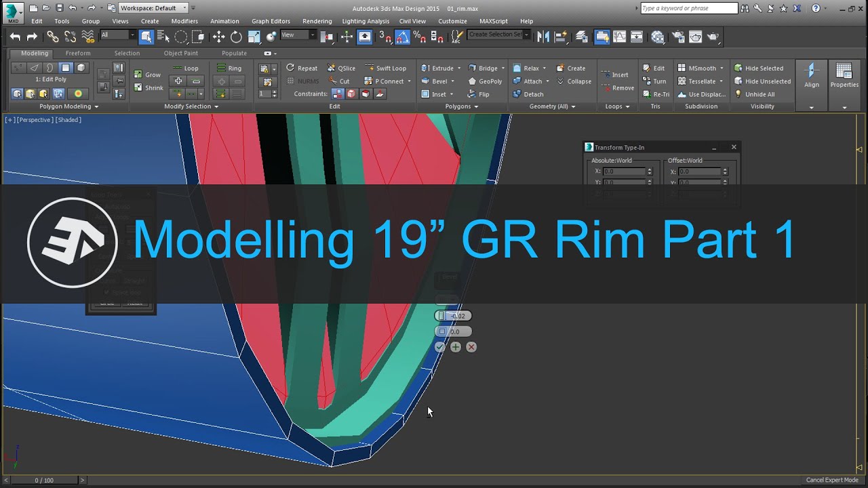Screen dimensions: 868x488
Task: Open Select by Name tool
Action: point(163,37)
